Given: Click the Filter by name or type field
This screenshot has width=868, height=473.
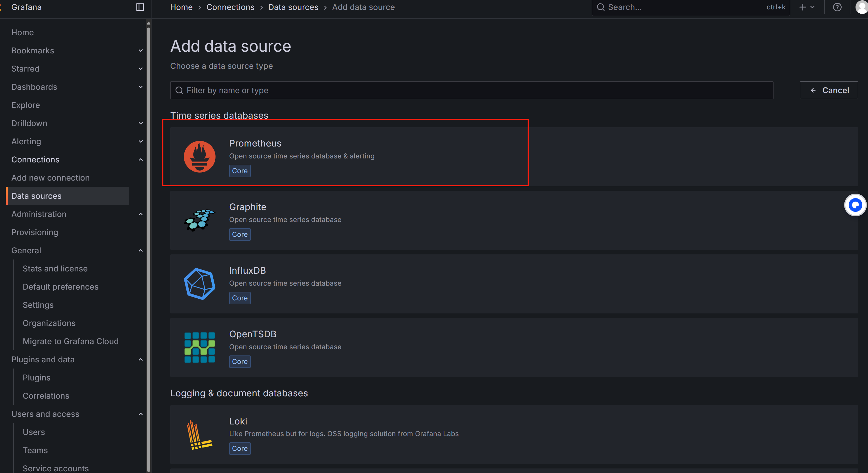Looking at the screenshot, I should pyautogui.click(x=472, y=90).
